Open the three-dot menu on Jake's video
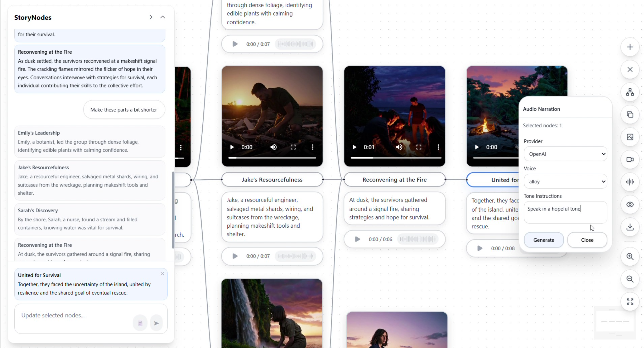The width and height of the screenshot is (644, 348). point(312,147)
